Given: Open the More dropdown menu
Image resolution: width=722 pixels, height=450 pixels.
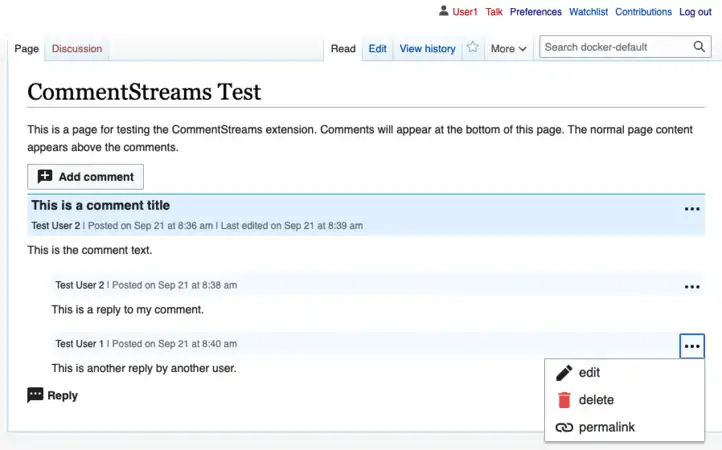Looking at the screenshot, I should 508,48.
